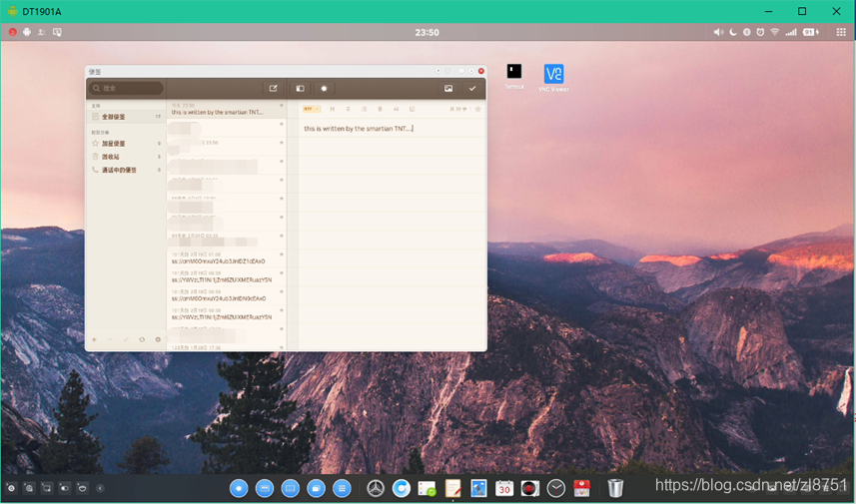Click the blue overlapping windows dock button
The width and height of the screenshot is (856, 504).
pos(316,488)
